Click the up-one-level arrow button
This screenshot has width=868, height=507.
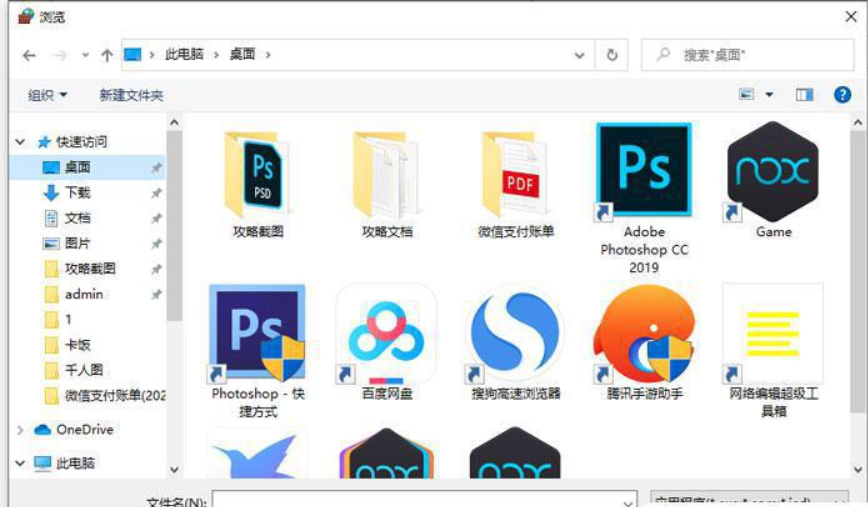pyautogui.click(x=107, y=55)
